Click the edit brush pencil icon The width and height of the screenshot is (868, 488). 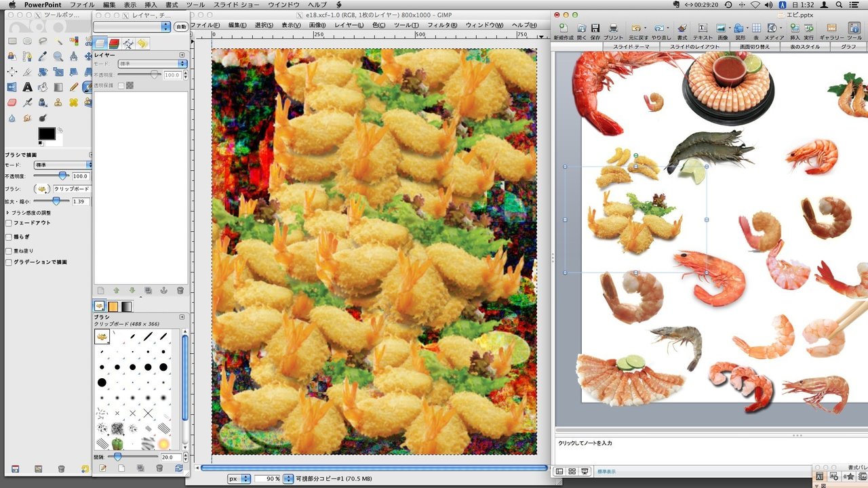pyautogui.click(x=102, y=468)
